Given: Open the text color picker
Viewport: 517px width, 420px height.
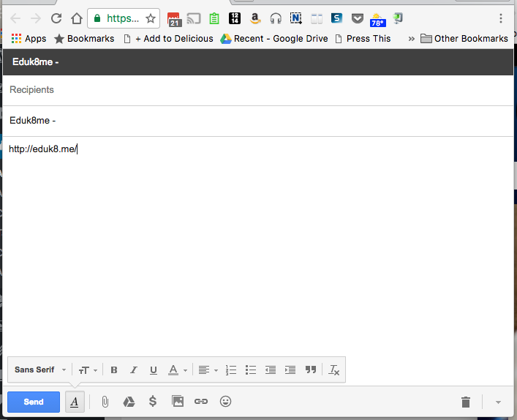Looking at the screenshot, I should tap(178, 370).
